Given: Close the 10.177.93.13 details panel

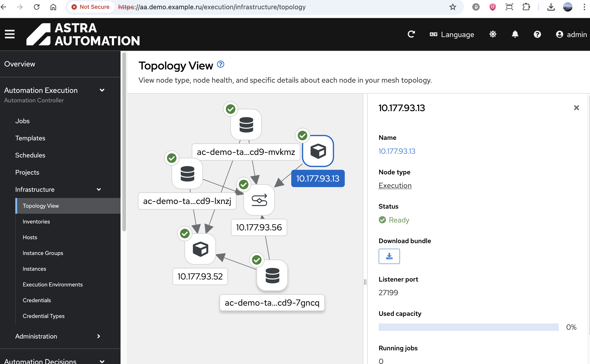Looking at the screenshot, I should [x=576, y=108].
